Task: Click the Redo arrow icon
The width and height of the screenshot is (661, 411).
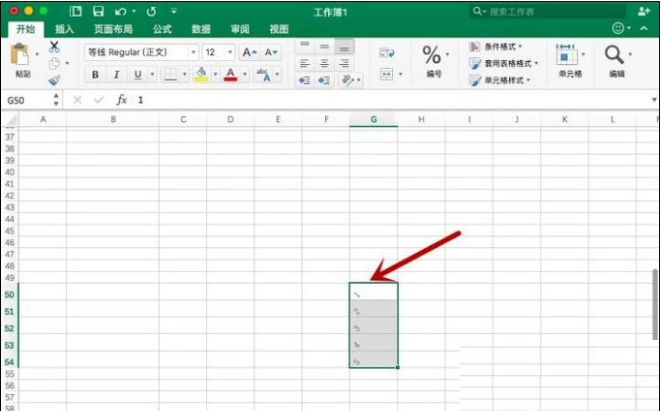Action: [151, 12]
